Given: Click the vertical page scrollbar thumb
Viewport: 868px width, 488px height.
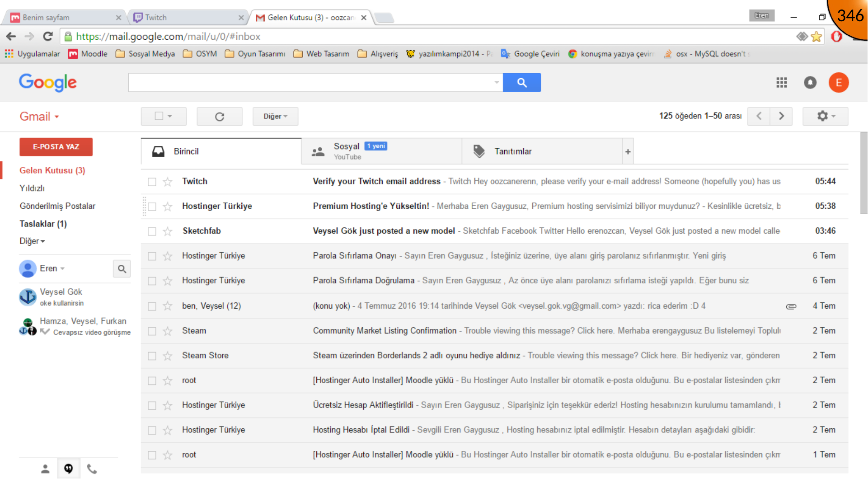Looking at the screenshot, I should (x=863, y=173).
